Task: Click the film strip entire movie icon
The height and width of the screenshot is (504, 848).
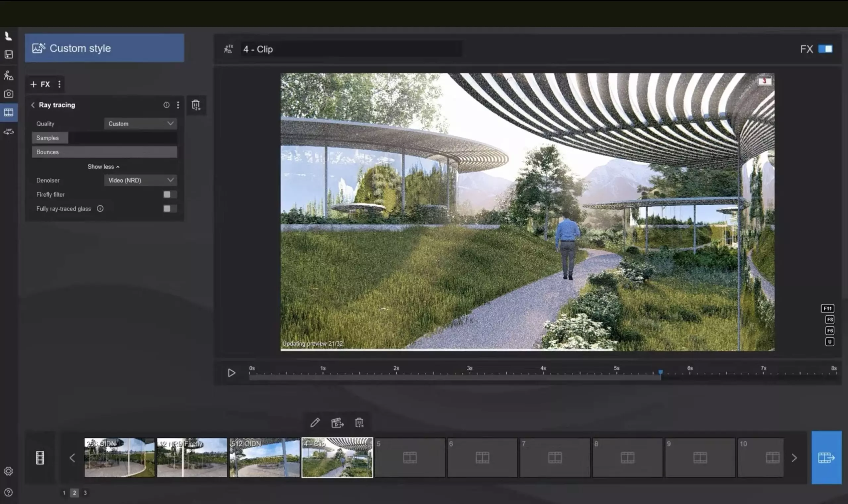Action: pyautogui.click(x=40, y=457)
